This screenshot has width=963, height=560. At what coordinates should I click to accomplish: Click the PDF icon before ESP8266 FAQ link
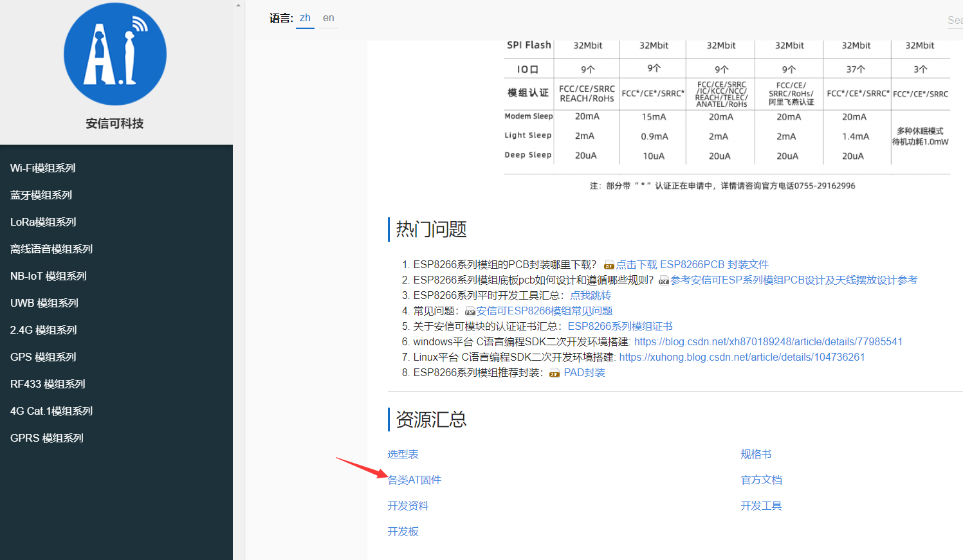point(470,311)
